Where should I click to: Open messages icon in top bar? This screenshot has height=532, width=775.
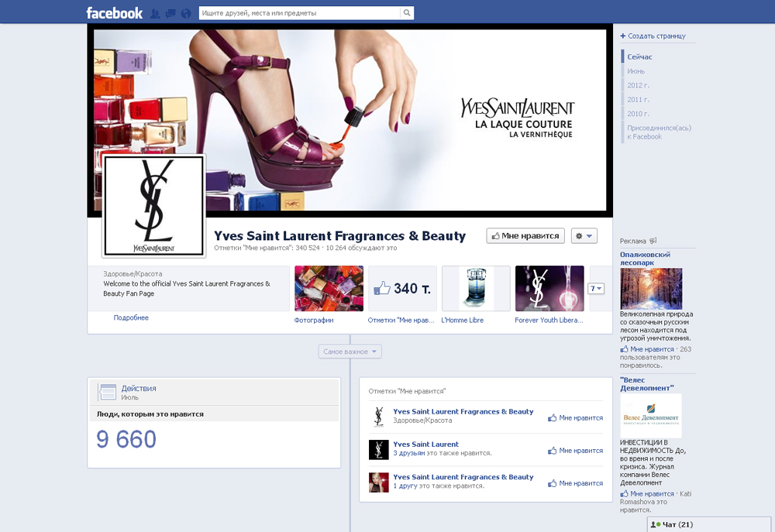170,13
